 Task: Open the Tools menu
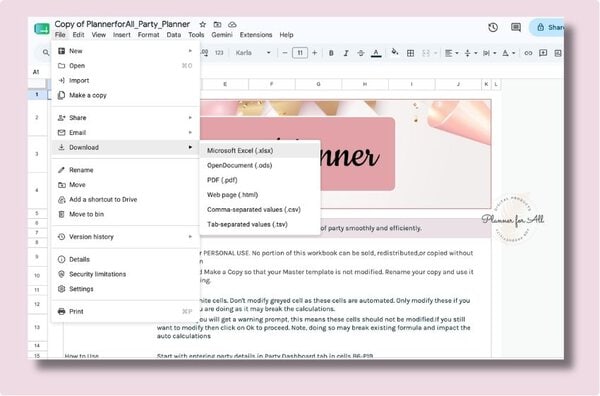(x=196, y=35)
